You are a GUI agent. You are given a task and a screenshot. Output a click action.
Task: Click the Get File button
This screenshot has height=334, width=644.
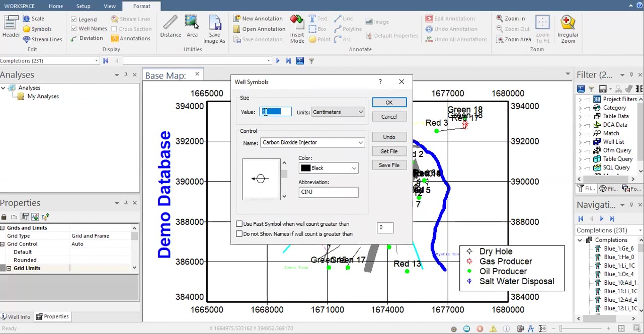click(388, 151)
